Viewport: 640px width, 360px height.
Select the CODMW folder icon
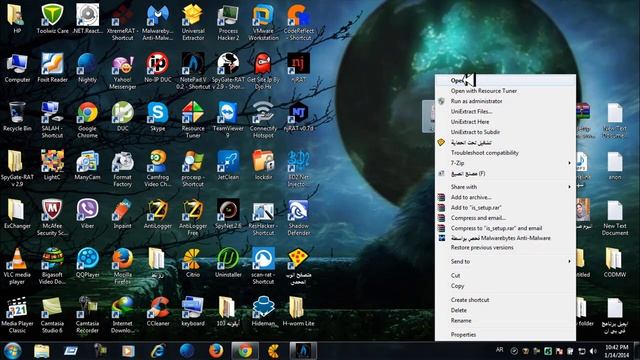point(615,262)
